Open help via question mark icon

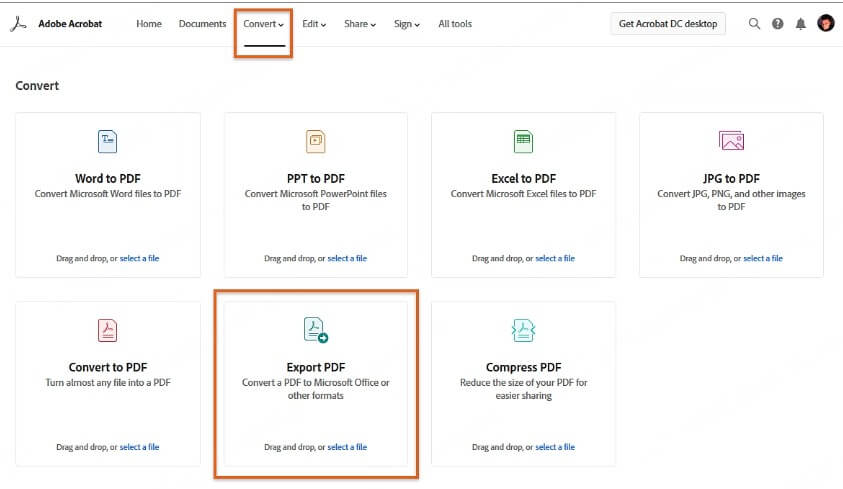pyautogui.click(x=778, y=24)
